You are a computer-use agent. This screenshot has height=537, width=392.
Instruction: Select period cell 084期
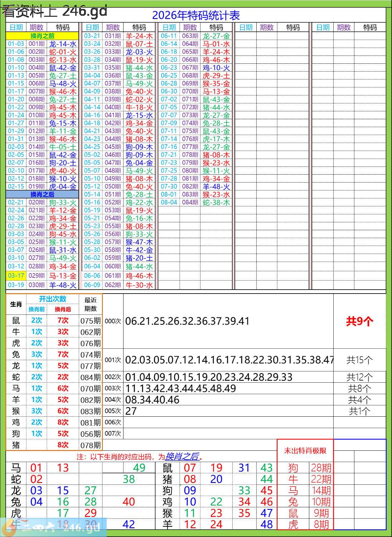point(190,202)
